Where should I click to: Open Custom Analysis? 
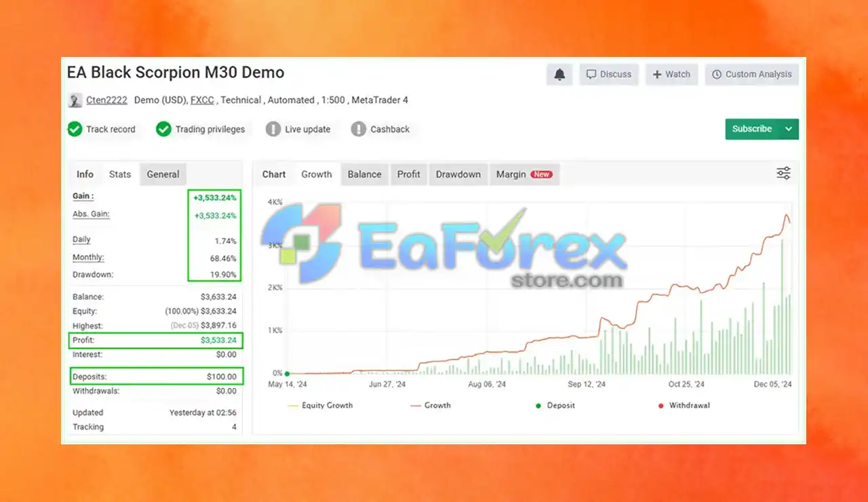point(752,75)
